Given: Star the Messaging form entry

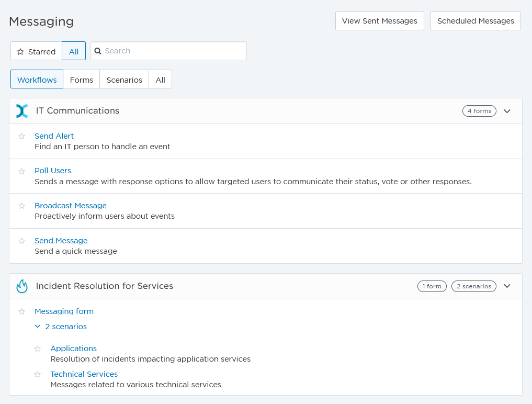Looking at the screenshot, I should [x=22, y=311].
